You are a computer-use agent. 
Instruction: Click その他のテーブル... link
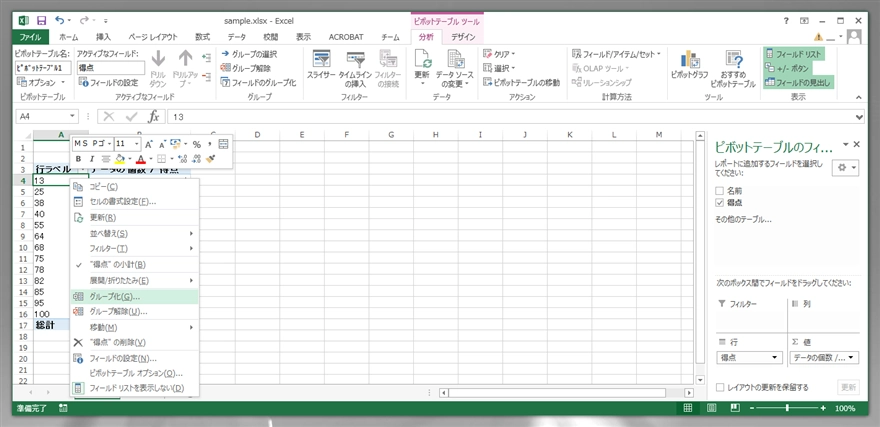click(743, 220)
